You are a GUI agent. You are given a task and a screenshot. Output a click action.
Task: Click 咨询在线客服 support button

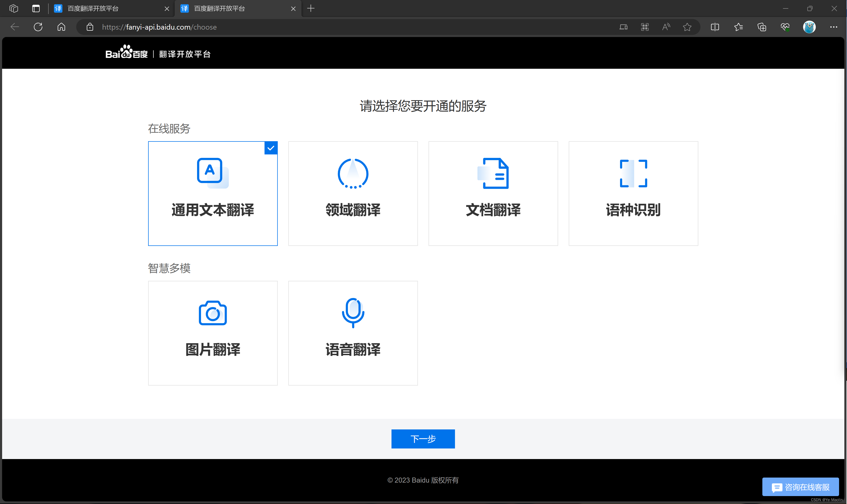pyautogui.click(x=800, y=487)
